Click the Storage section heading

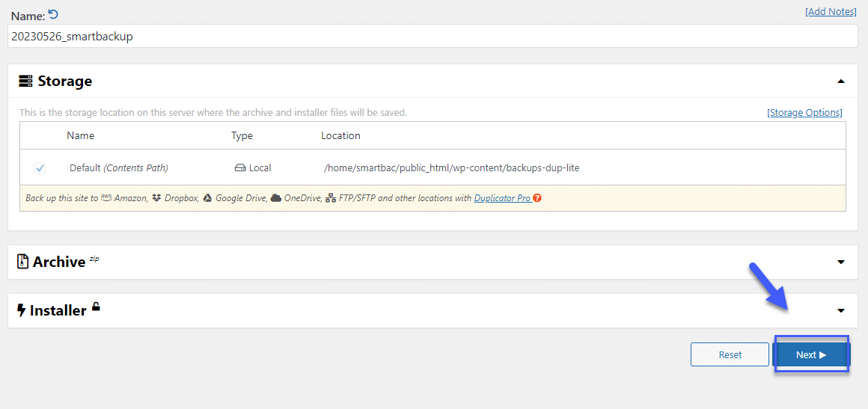coord(65,82)
